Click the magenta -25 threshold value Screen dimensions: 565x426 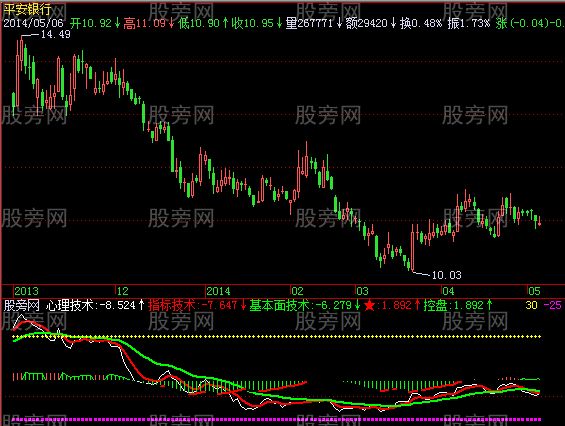click(552, 306)
